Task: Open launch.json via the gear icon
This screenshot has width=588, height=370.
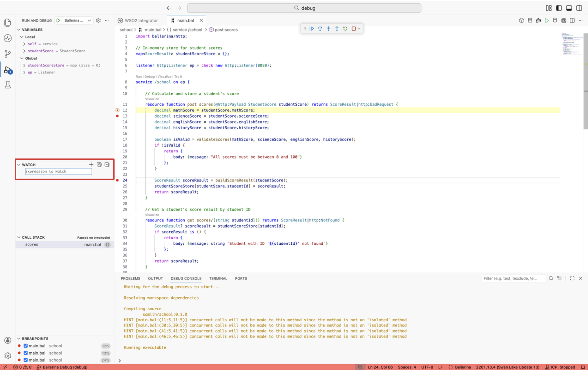Action: 98,20
